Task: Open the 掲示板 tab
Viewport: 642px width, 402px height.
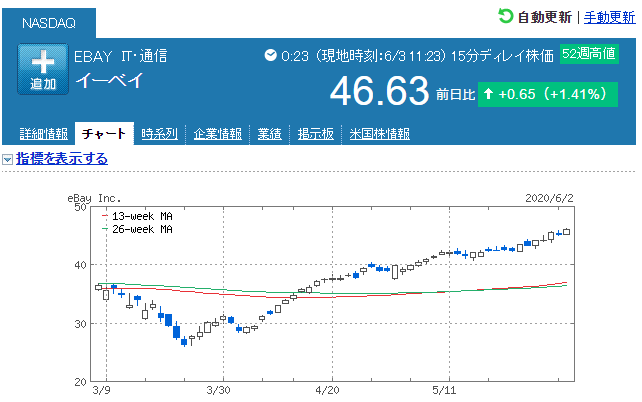Action: pyautogui.click(x=316, y=134)
